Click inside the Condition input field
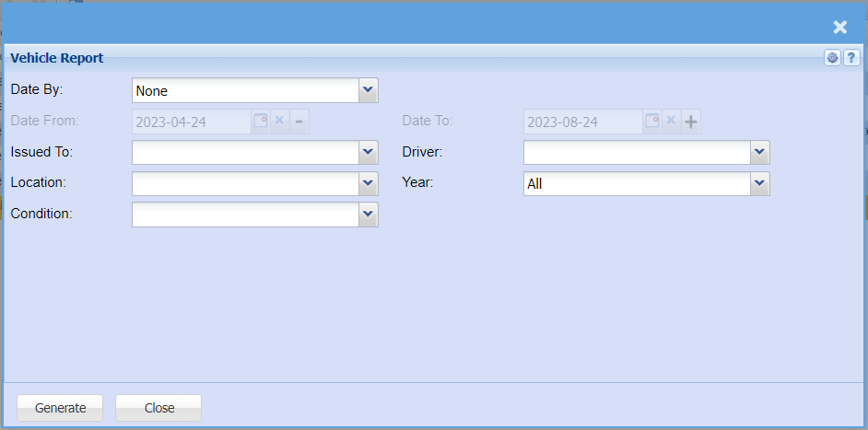Viewport: 868px width, 430px height. [x=245, y=215]
